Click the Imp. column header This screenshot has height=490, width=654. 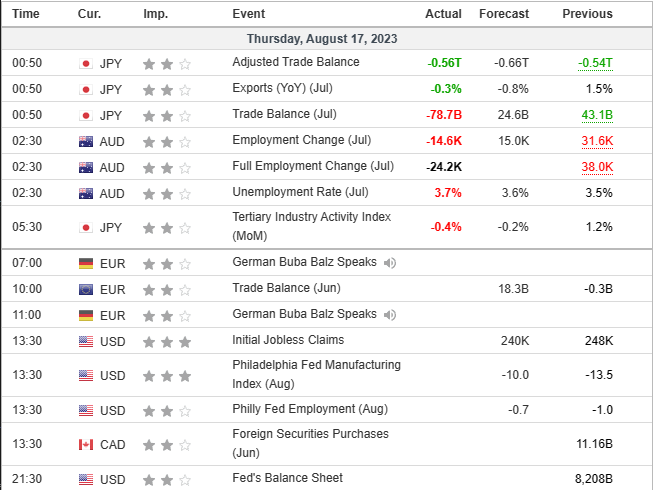(155, 14)
